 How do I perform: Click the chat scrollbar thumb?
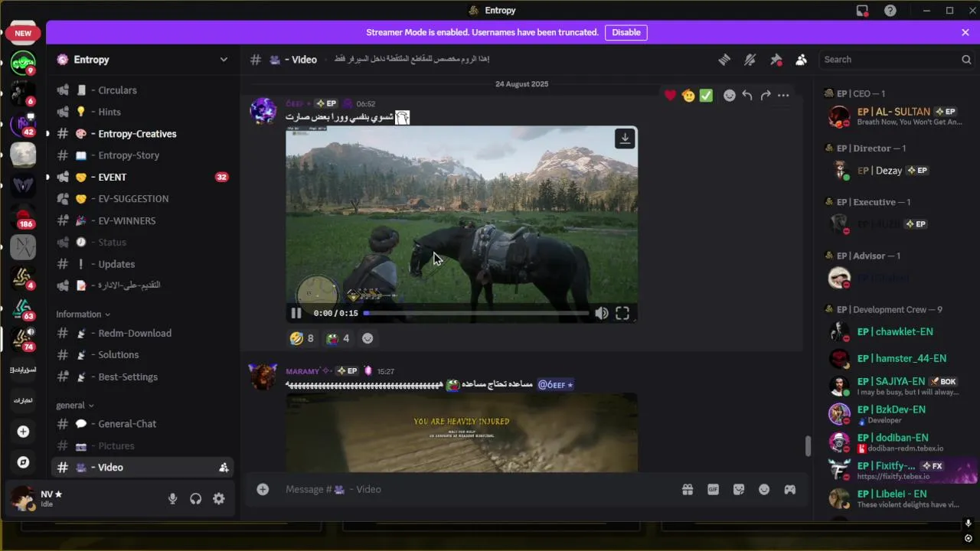[806, 446]
